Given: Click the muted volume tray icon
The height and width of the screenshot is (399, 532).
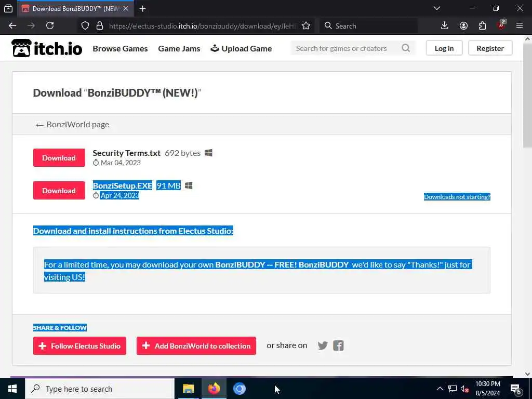Looking at the screenshot, I should click(x=465, y=389).
